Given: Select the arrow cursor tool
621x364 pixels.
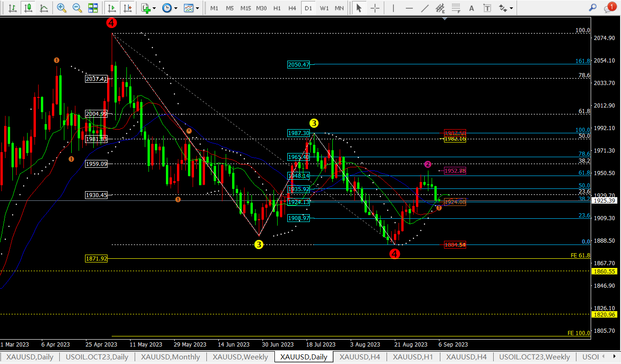Looking at the screenshot, I should 359,8.
